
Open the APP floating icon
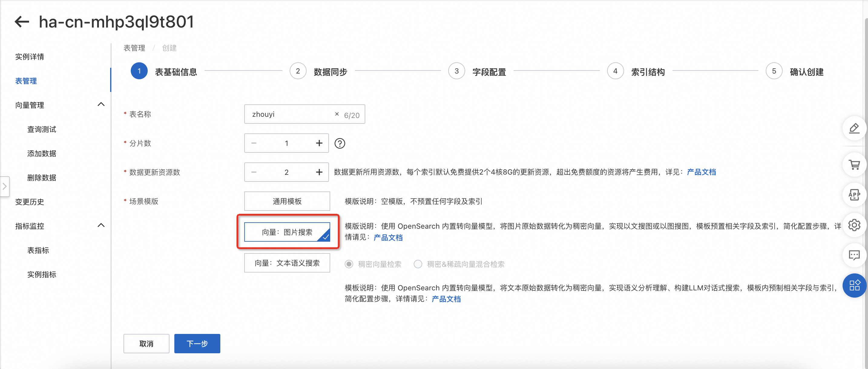[854, 194]
